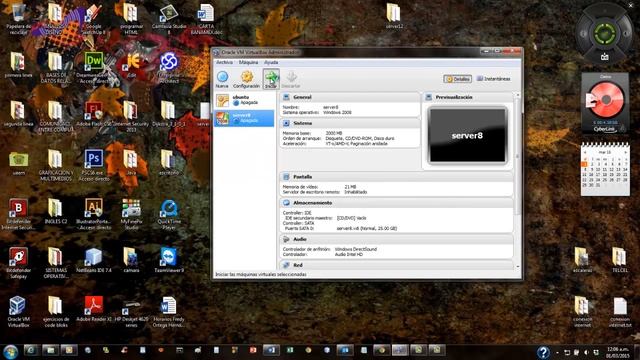Click the server8 preview thumbnail

(x=467, y=136)
